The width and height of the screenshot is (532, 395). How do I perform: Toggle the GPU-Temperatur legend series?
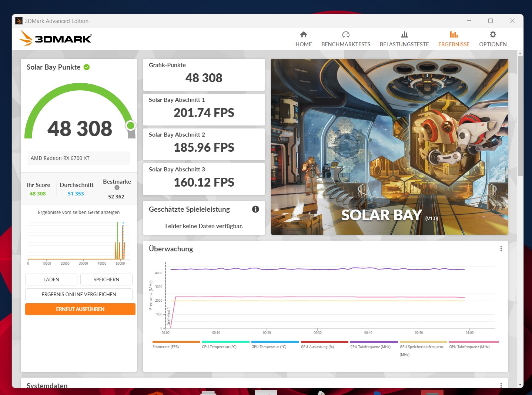(x=275, y=345)
